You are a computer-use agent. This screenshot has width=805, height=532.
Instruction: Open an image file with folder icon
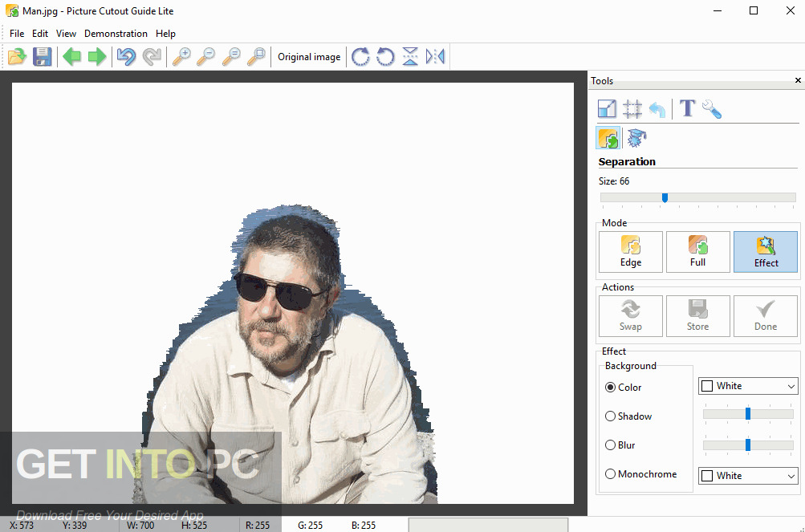[17, 56]
